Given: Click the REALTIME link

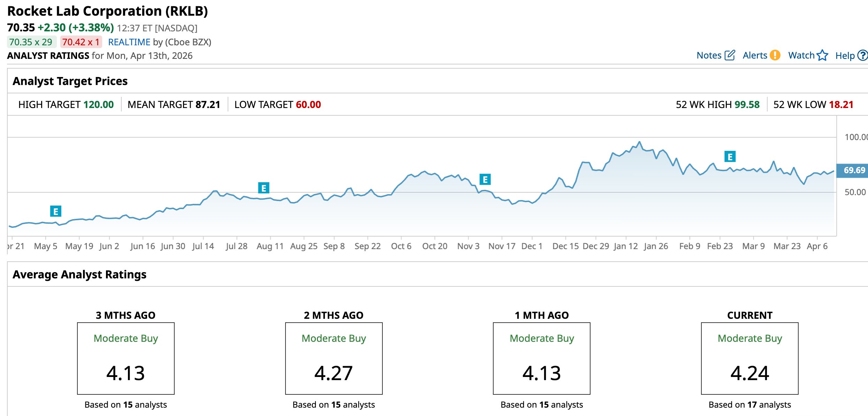Looking at the screenshot, I should point(129,42).
